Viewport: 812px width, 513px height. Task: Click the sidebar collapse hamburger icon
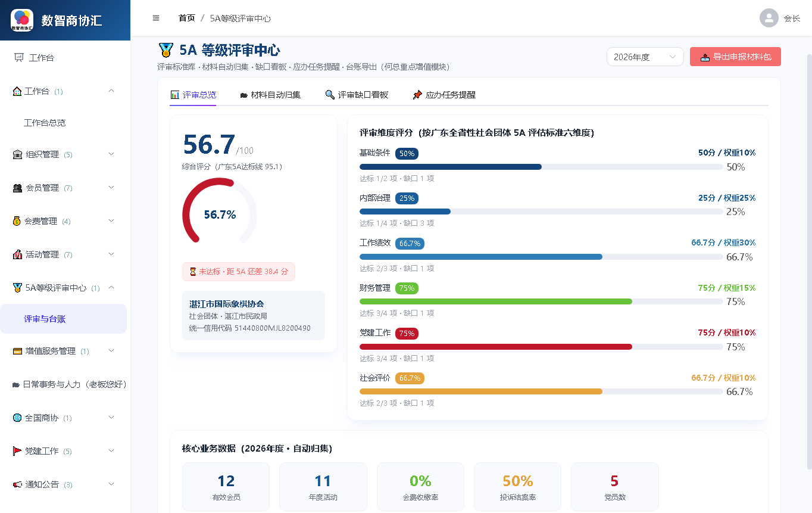point(156,18)
